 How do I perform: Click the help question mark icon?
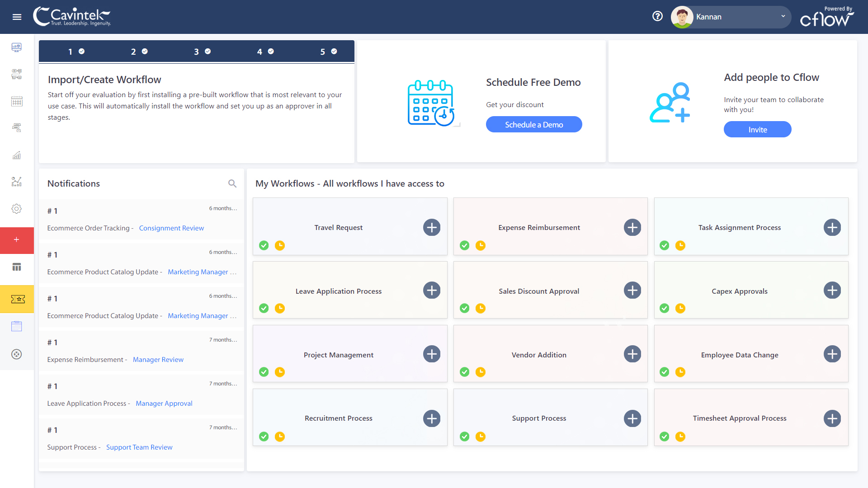pos(657,16)
